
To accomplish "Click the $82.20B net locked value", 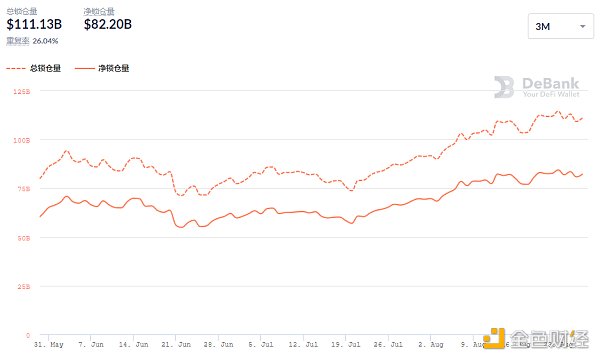I will [108, 24].
